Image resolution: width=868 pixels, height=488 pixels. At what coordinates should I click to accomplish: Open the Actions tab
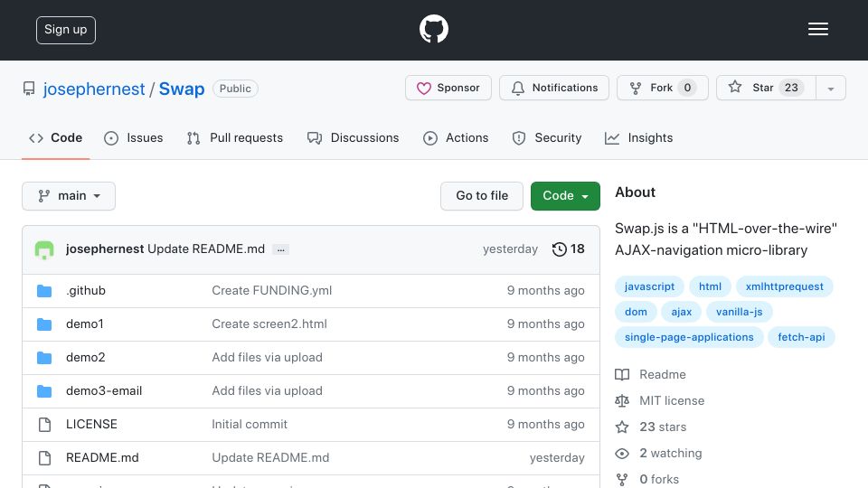point(456,137)
